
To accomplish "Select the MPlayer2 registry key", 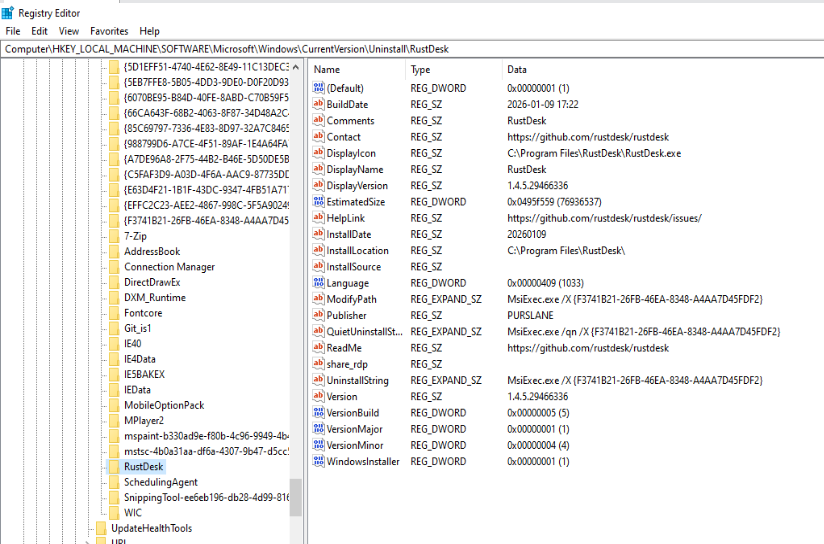I will 144,420.
